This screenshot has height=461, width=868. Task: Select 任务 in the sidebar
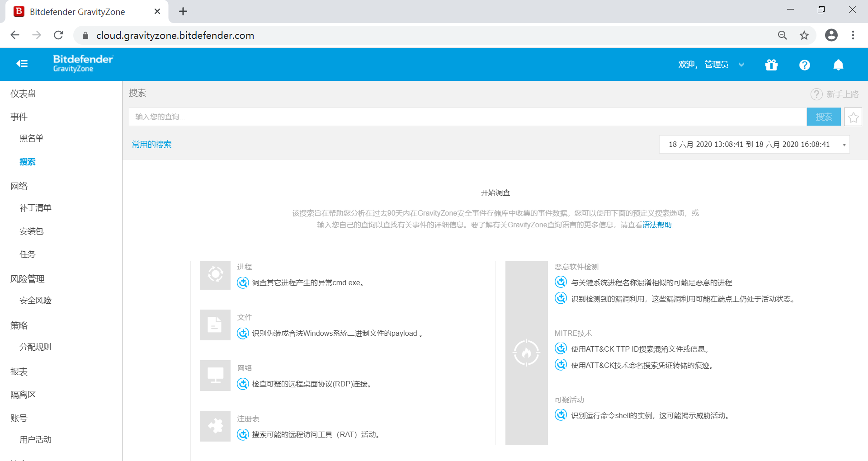tap(28, 254)
